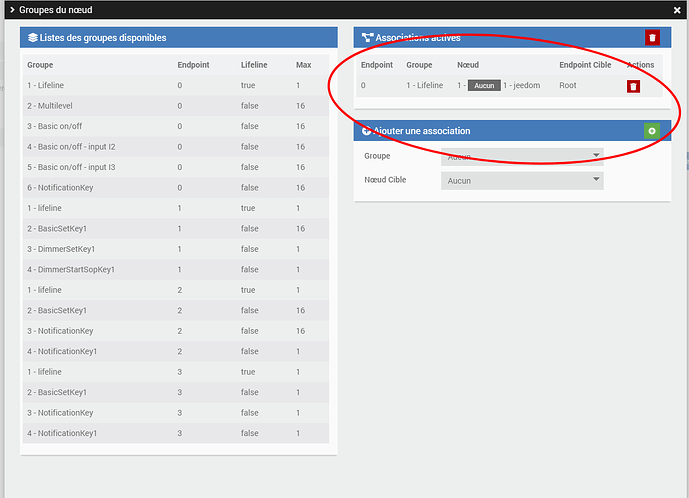Screen dimensions: 689x498
Task: Select 4 - NotificationKey1 on endpoint 3
Action: (176, 433)
